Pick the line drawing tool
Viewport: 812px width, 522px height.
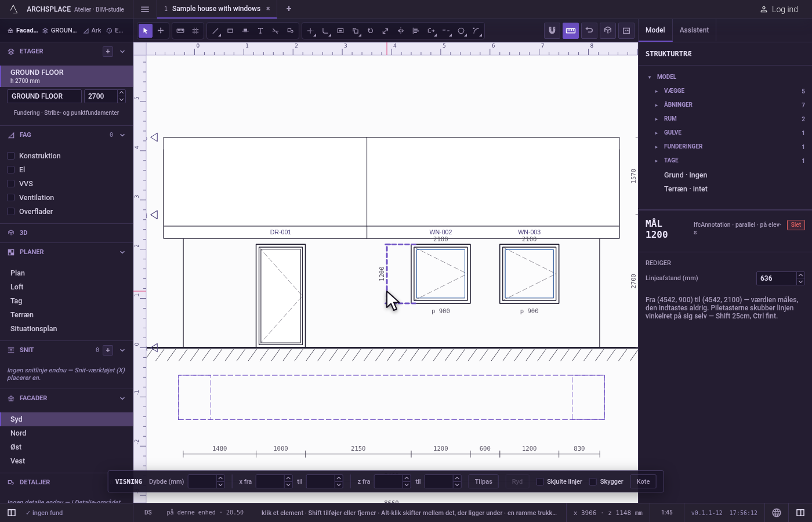(215, 31)
